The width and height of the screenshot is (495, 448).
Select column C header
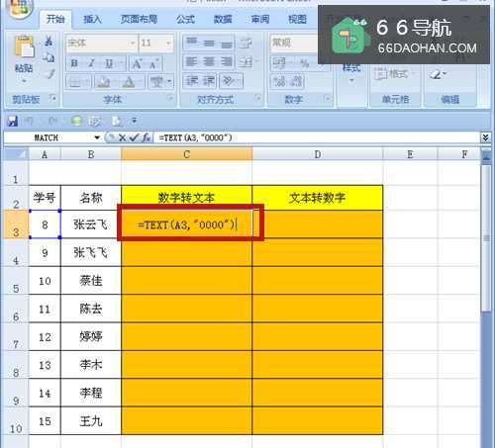187,154
